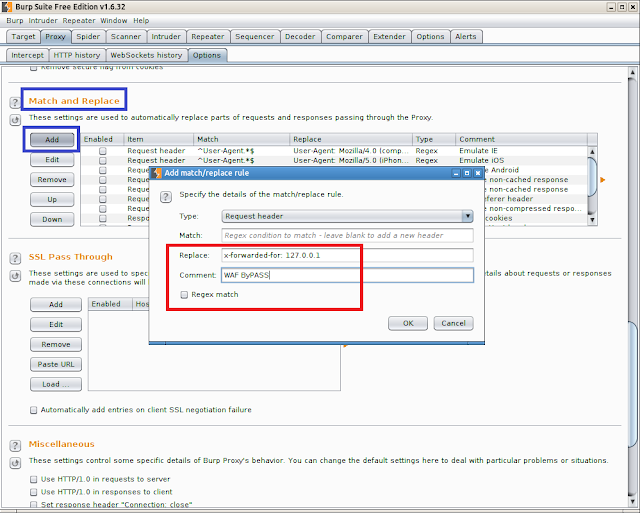Image resolution: width=640 pixels, height=513 pixels.
Task: Switch to the Scanner tab
Action: [126, 37]
